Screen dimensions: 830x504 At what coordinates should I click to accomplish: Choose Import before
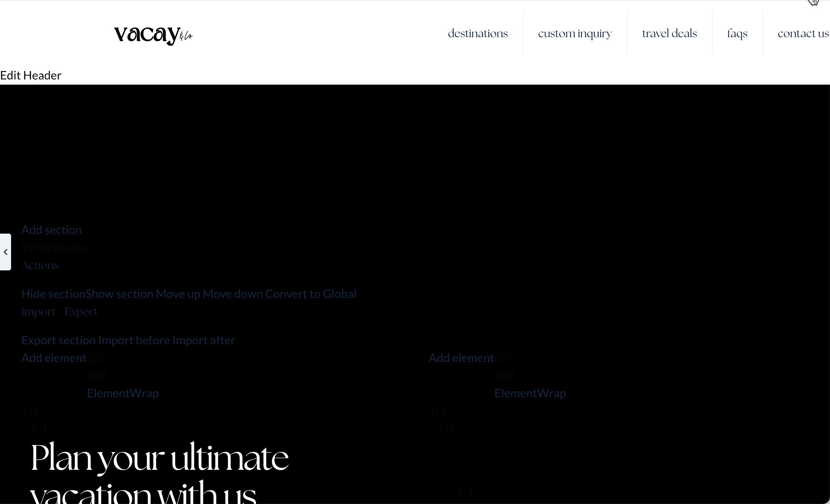click(x=134, y=340)
